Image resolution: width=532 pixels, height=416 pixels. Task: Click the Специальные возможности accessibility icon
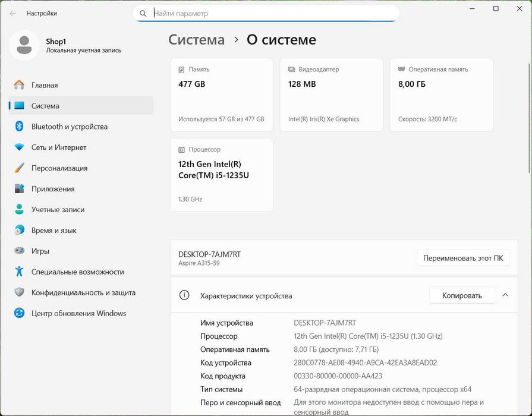pos(20,272)
